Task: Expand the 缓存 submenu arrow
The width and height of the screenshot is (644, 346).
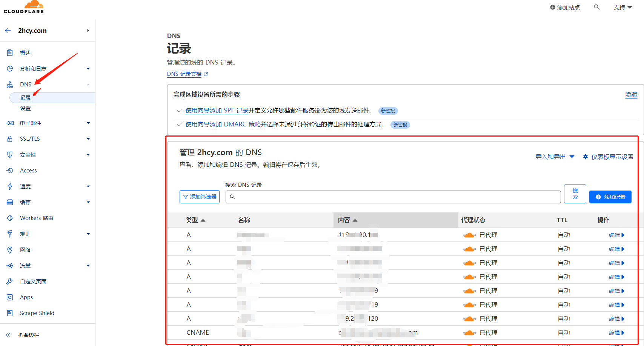Action: 88,202
